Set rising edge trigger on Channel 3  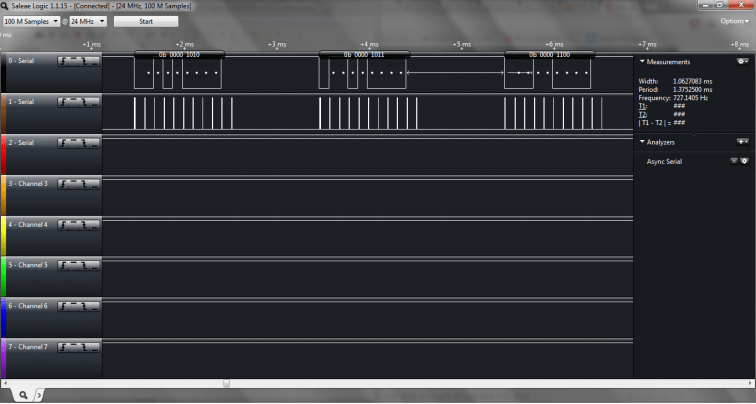(63, 184)
